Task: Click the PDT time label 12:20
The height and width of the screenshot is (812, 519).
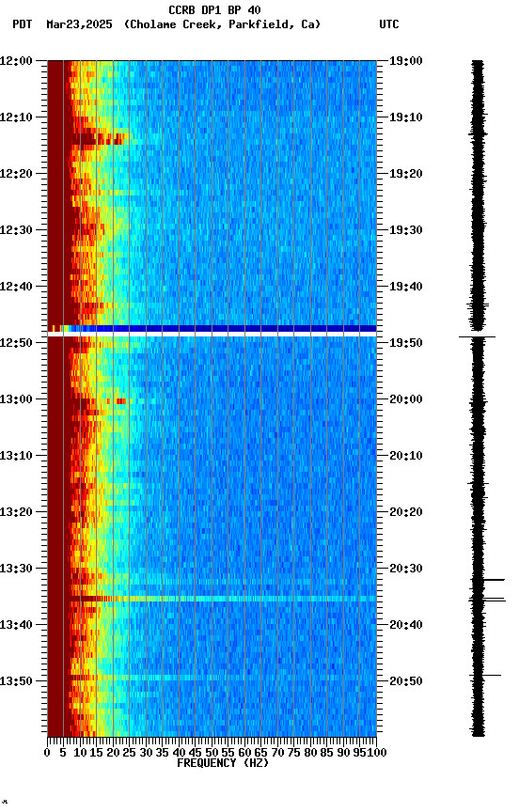Action: click(16, 174)
